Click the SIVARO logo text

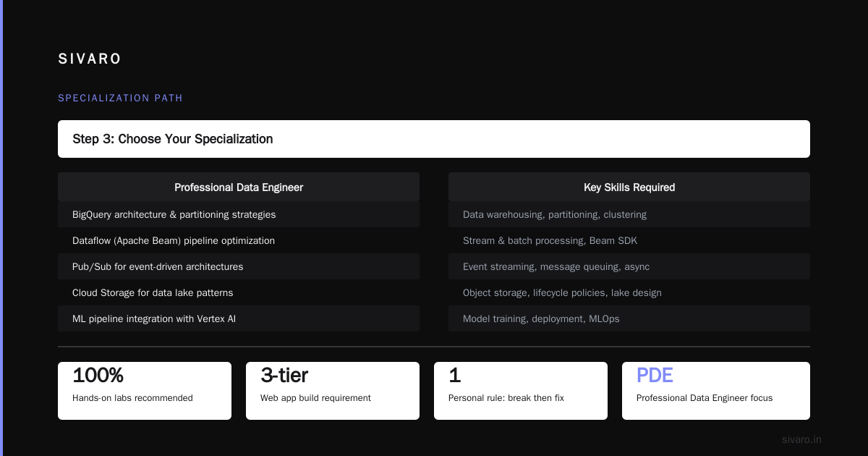[90, 59]
